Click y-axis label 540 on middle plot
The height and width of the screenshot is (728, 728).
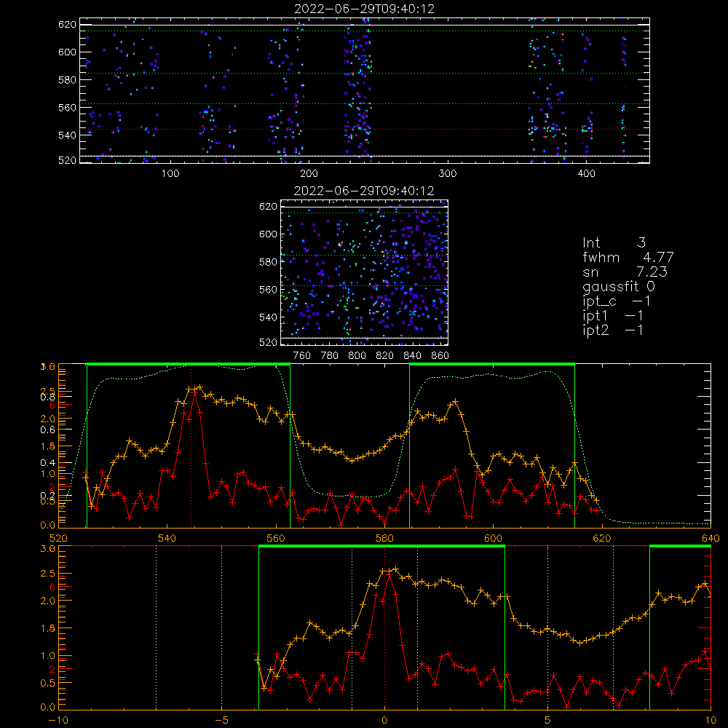point(268,317)
